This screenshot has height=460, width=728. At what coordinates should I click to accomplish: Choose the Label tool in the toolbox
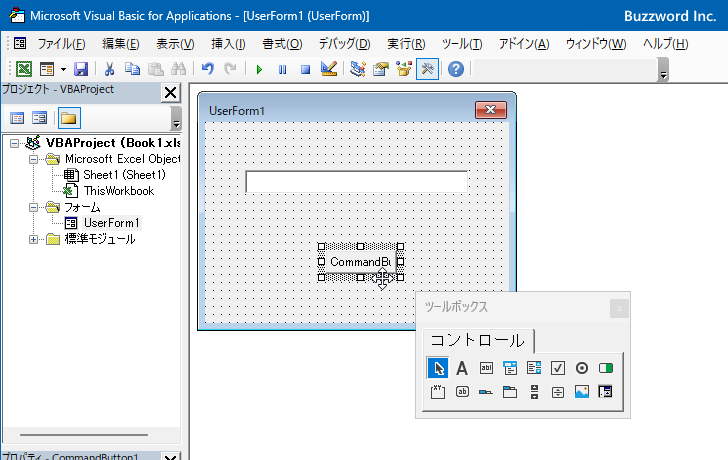pos(462,368)
